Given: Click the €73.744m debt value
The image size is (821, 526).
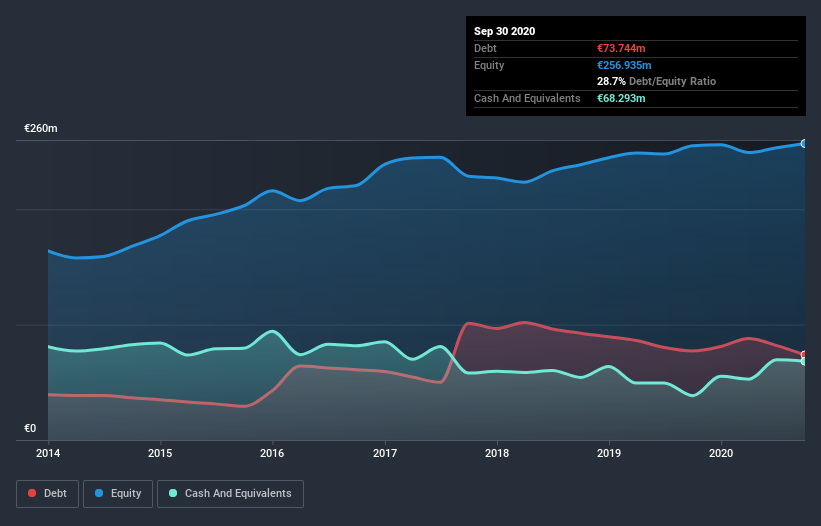Looking at the screenshot, I should pos(621,48).
